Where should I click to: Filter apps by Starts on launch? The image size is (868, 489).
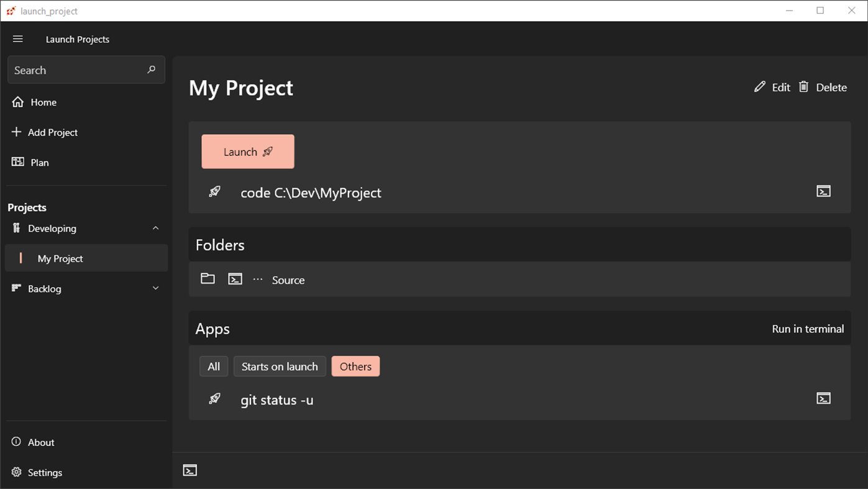pos(280,367)
